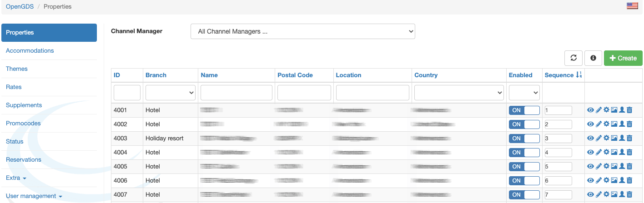Click the eye view icon for property 4001
The image size is (644, 203).
pyautogui.click(x=590, y=110)
